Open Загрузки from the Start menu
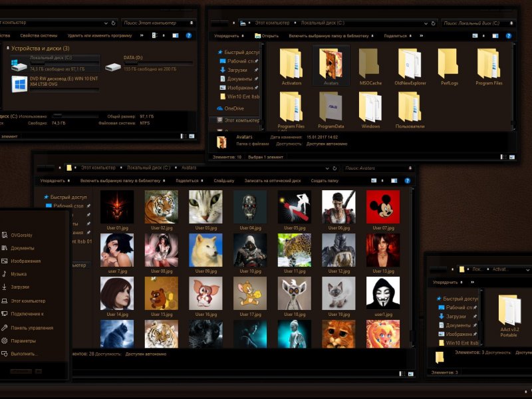 [x=16, y=287]
